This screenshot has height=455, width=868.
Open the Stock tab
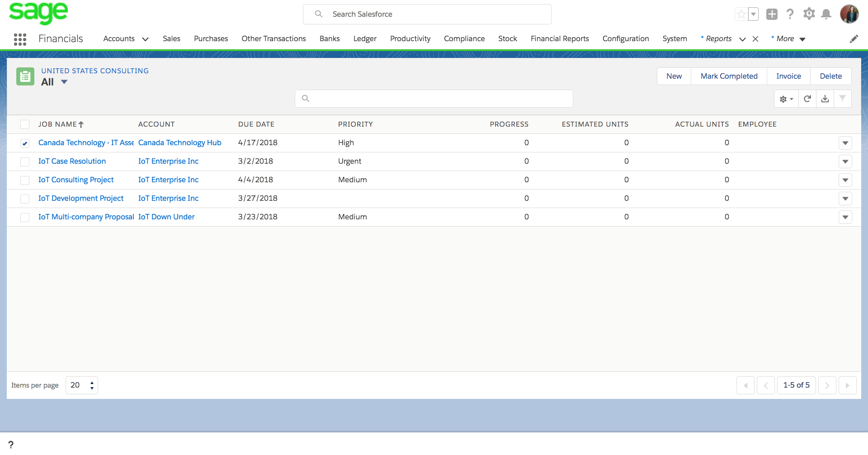(x=508, y=39)
